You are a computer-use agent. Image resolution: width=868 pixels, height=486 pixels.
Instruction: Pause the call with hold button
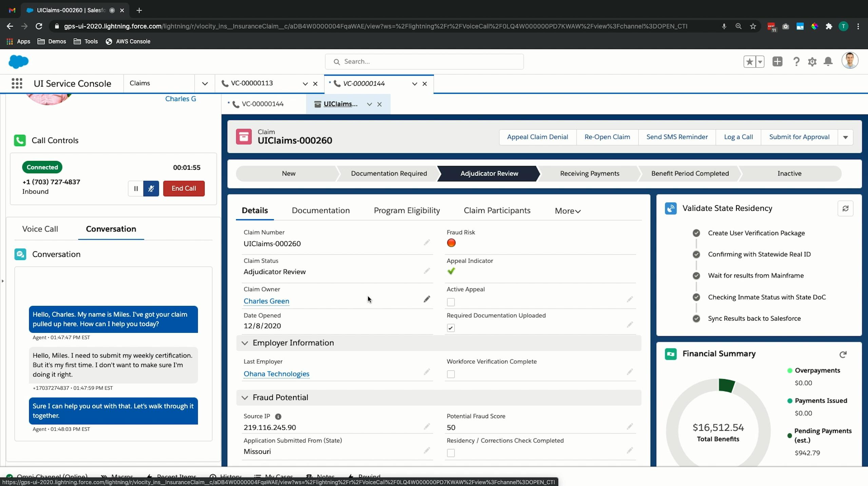click(x=136, y=188)
